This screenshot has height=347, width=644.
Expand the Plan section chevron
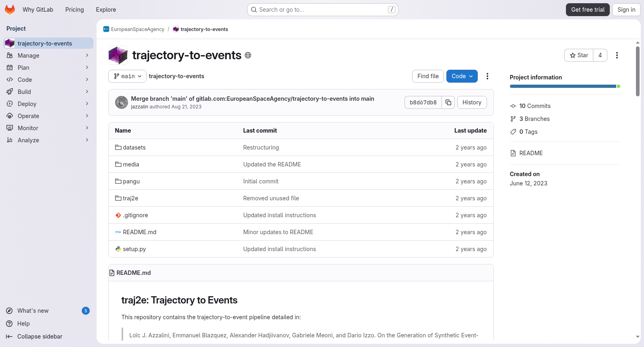(x=87, y=68)
